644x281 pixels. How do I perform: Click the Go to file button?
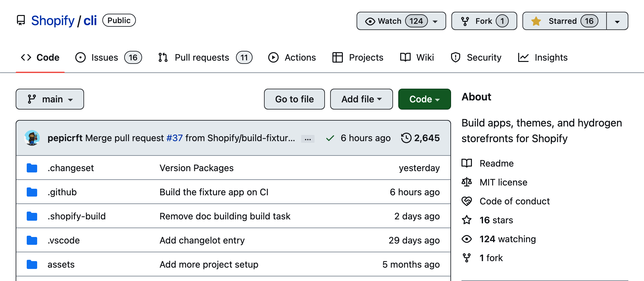tap(294, 99)
